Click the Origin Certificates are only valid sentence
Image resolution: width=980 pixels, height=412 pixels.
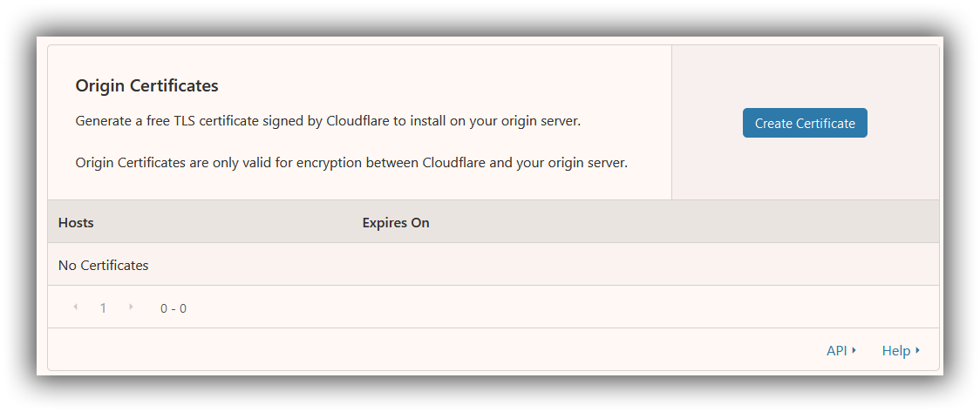[351, 164]
